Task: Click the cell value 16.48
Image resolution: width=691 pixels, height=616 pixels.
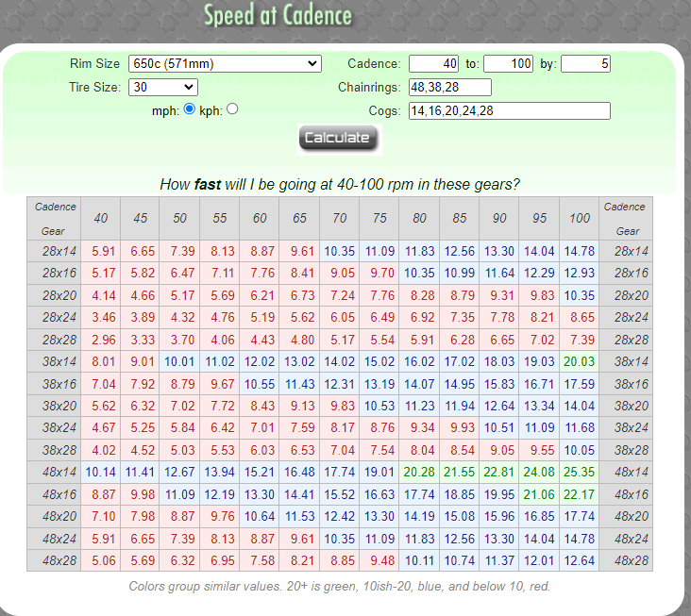Action: click(299, 472)
